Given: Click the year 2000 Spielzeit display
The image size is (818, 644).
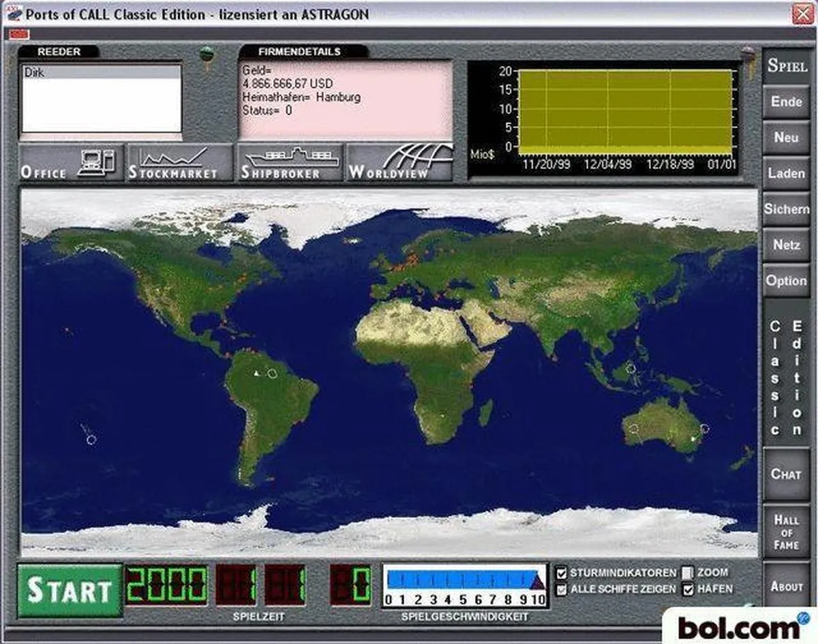Looking at the screenshot, I should tap(166, 585).
